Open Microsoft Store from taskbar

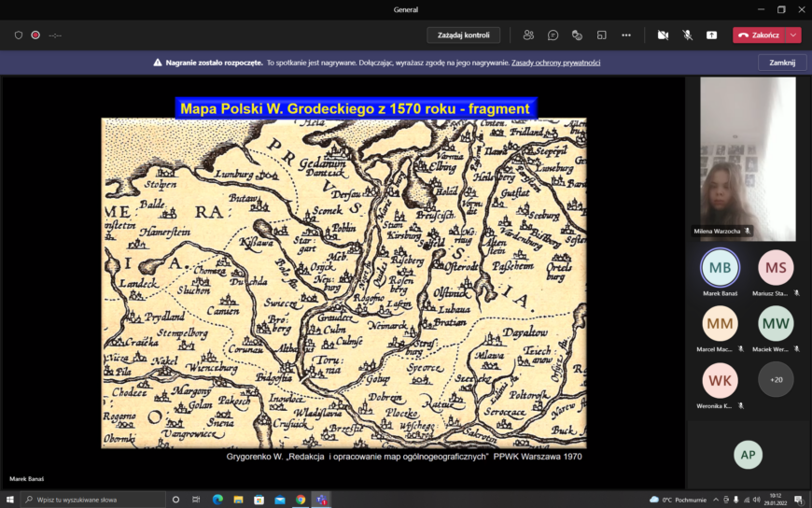click(x=259, y=500)
